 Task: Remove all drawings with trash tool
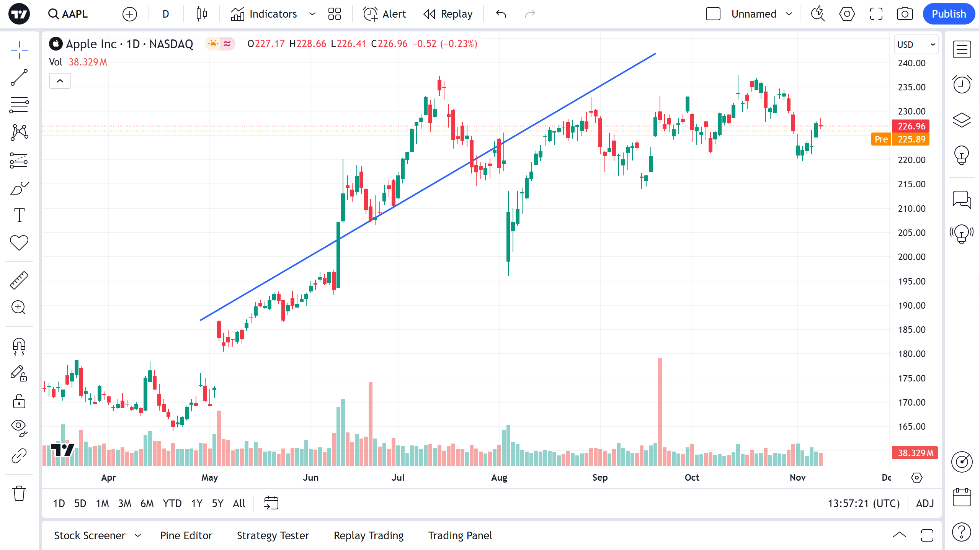point(19,493)
